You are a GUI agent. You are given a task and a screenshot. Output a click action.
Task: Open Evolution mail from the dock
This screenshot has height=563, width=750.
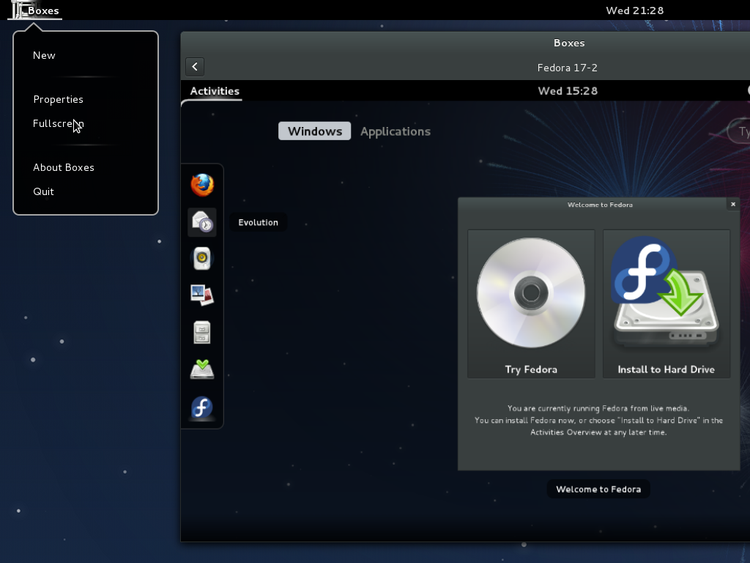pyautogui.click(x=202, y=222)
